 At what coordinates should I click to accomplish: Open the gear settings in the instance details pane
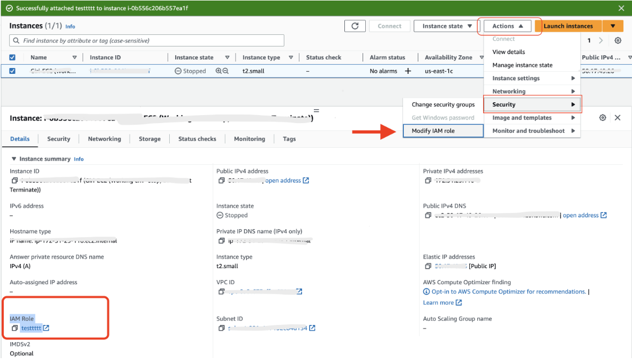click(603, 117)
